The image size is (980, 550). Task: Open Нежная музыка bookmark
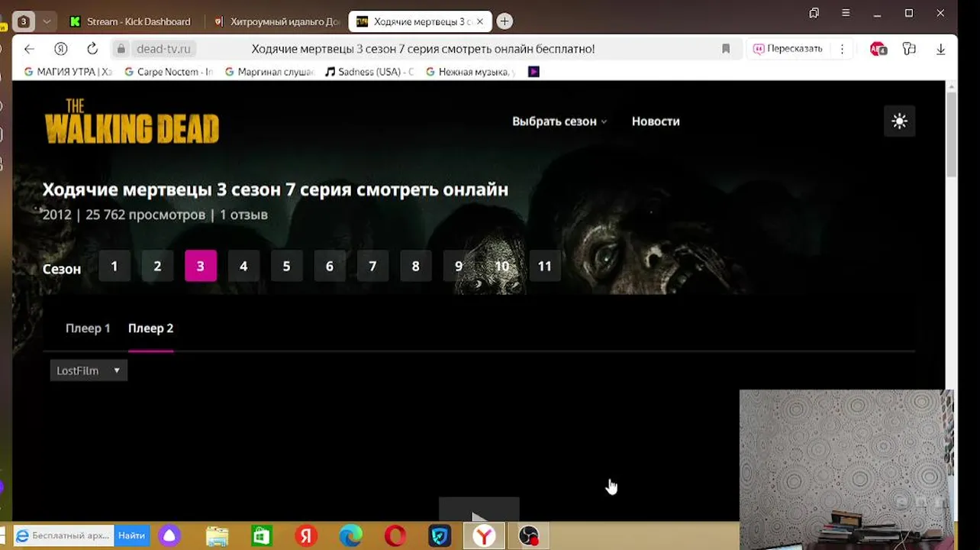(x=471, y=72)
